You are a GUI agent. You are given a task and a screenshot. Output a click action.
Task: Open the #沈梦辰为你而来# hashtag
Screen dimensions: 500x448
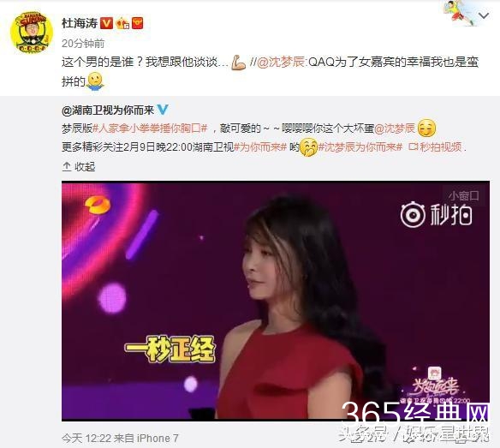point(361,147)
